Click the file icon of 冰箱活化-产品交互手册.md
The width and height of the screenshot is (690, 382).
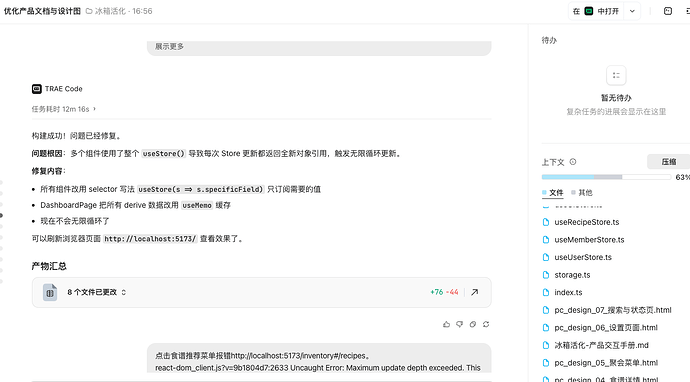coord(546,345)
